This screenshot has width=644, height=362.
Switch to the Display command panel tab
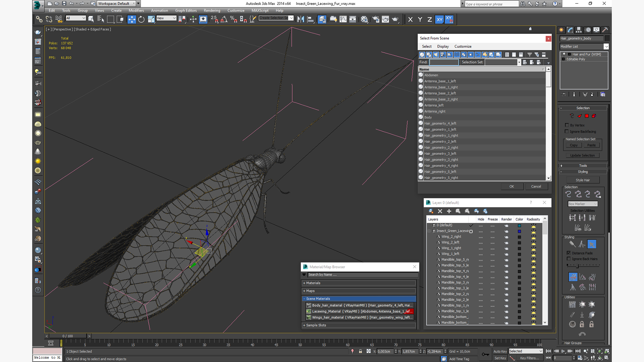[x=596, y=30]
